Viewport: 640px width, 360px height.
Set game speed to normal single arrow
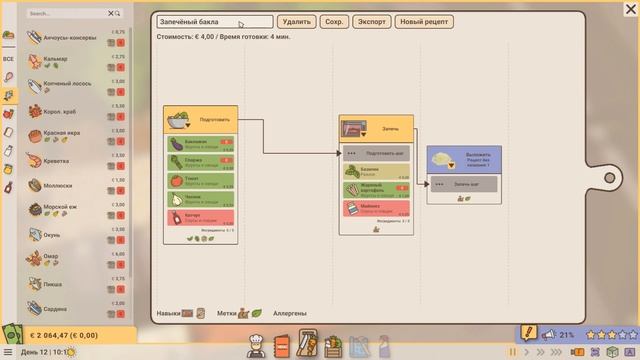point(526,352)
